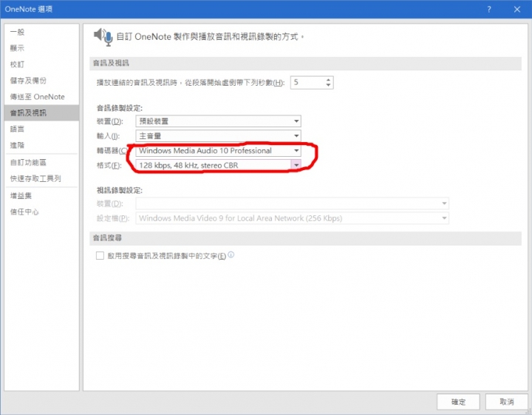Click the 視訊錄製設定 label
This screenshot has height=415, width=532.
tap(120, 190)
